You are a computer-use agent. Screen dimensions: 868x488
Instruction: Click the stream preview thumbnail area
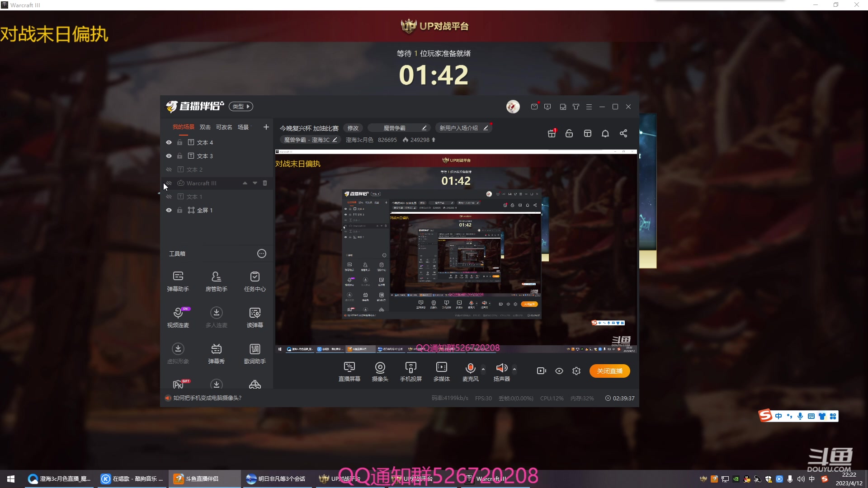click(456, 251)
